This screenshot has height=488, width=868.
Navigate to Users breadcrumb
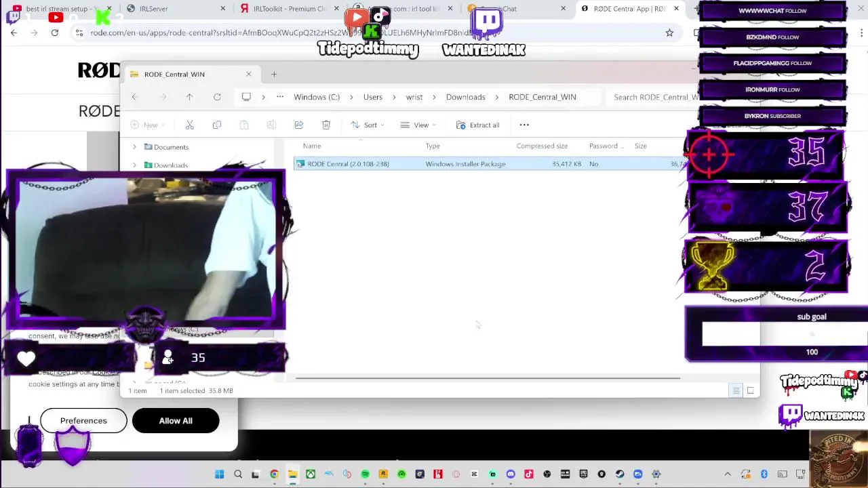(373, 97)
